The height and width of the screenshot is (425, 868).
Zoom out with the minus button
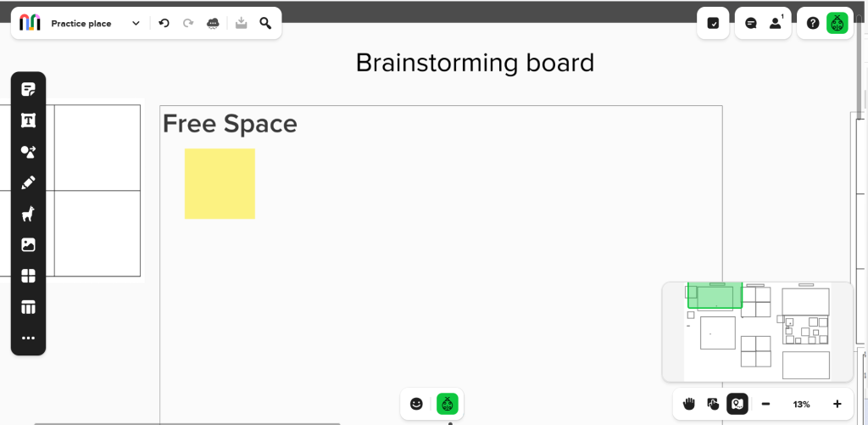tap(765, 404)
